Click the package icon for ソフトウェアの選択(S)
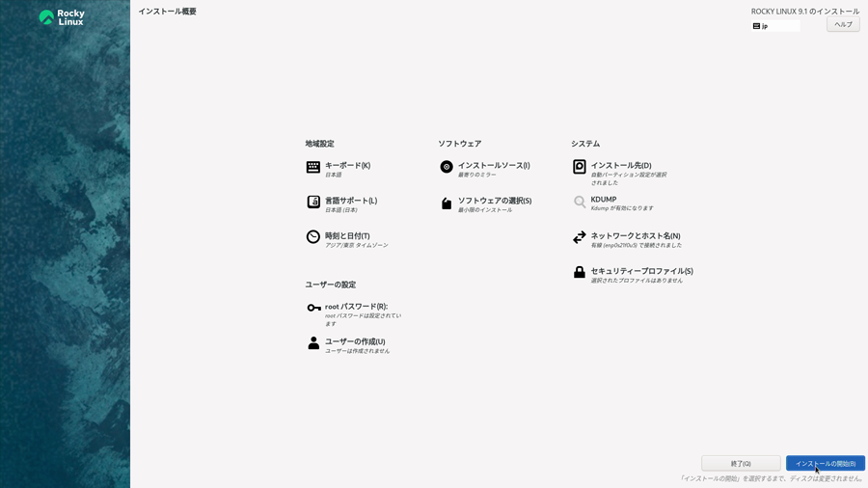868x488 pixels. tap(447, 203)
